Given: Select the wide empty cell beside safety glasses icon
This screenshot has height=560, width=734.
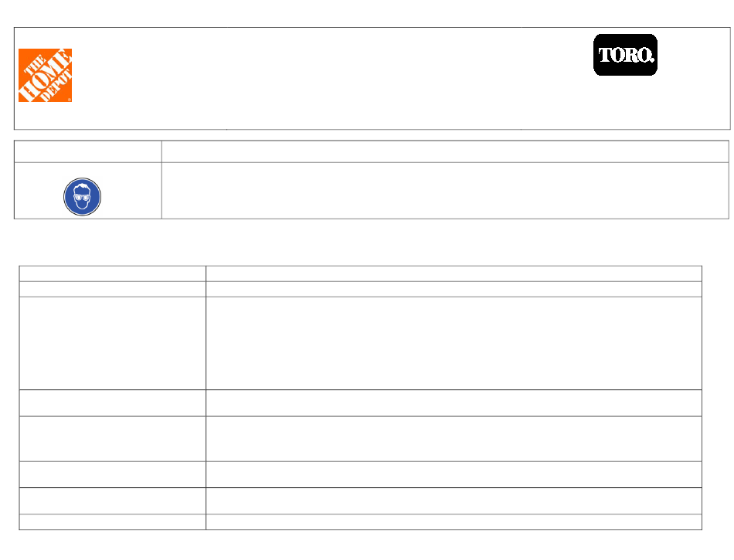Looking at the screenshot, I should (445, 191).
